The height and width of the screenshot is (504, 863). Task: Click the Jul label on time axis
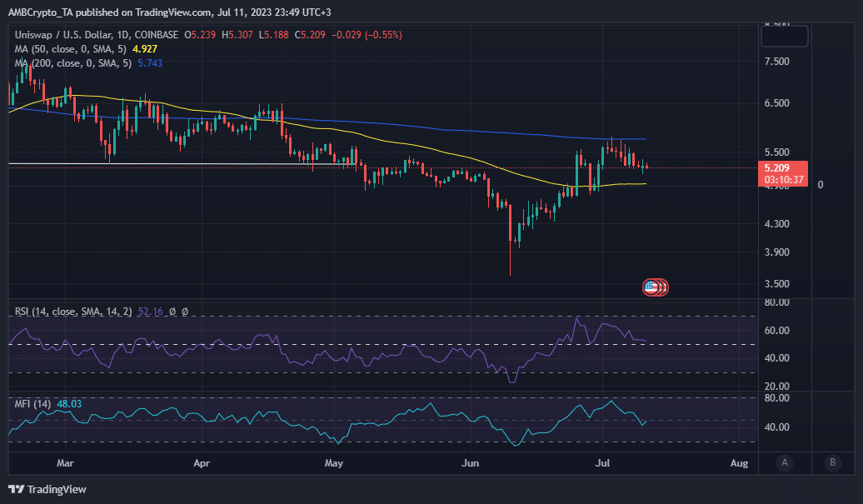pyautogui.click(x=602, y=463)
